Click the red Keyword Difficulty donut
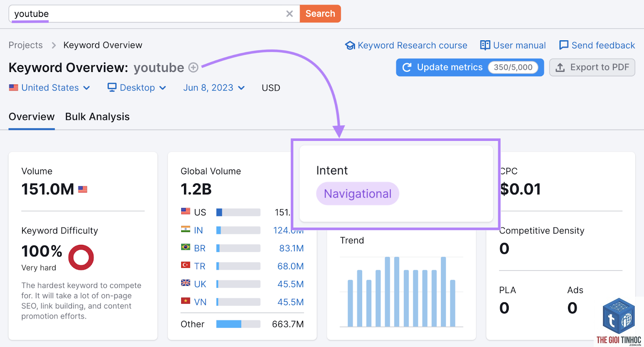Viewport: 644px width, 347px height. [81, 258]
